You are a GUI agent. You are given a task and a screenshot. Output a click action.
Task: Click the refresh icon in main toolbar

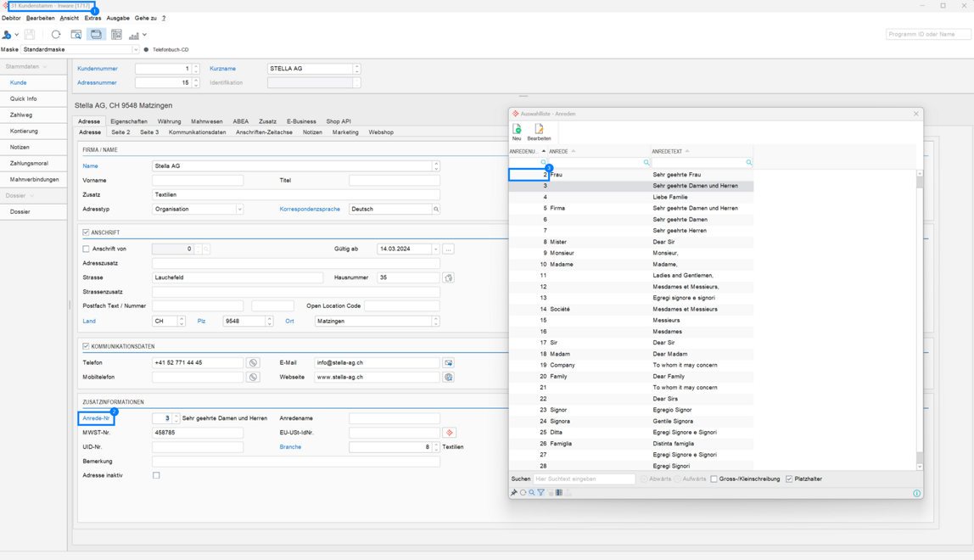[56, 35]
